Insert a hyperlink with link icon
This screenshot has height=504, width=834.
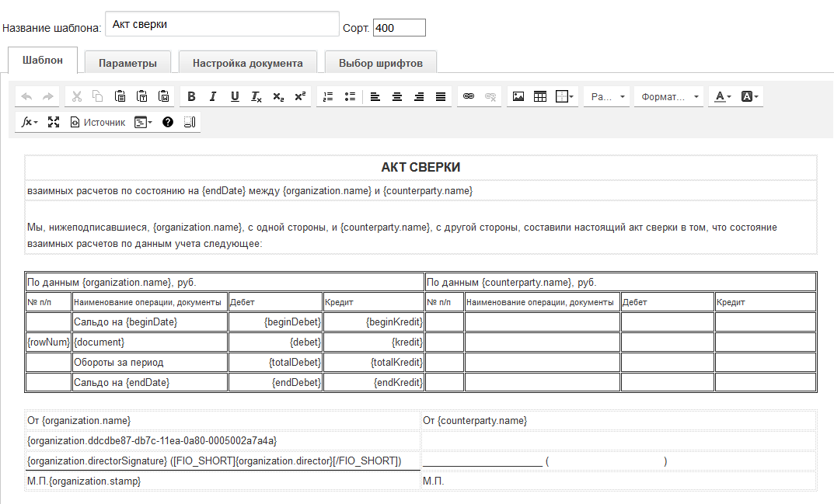point(469,97)
